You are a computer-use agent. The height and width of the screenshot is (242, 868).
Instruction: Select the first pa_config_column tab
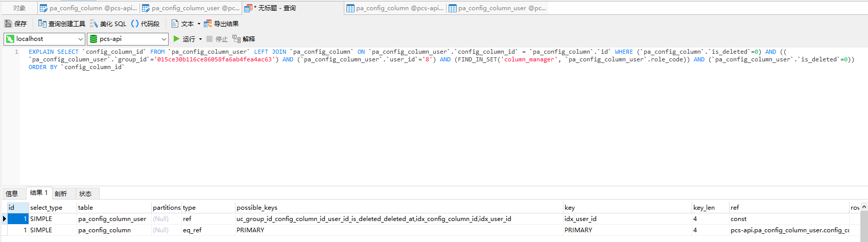pyautogui.click(x=88, y=8)
